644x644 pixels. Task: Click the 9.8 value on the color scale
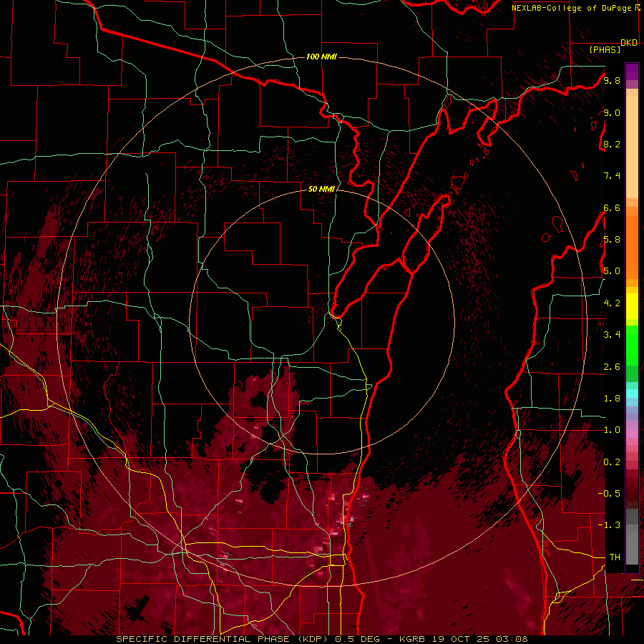[x=612, y=80]
